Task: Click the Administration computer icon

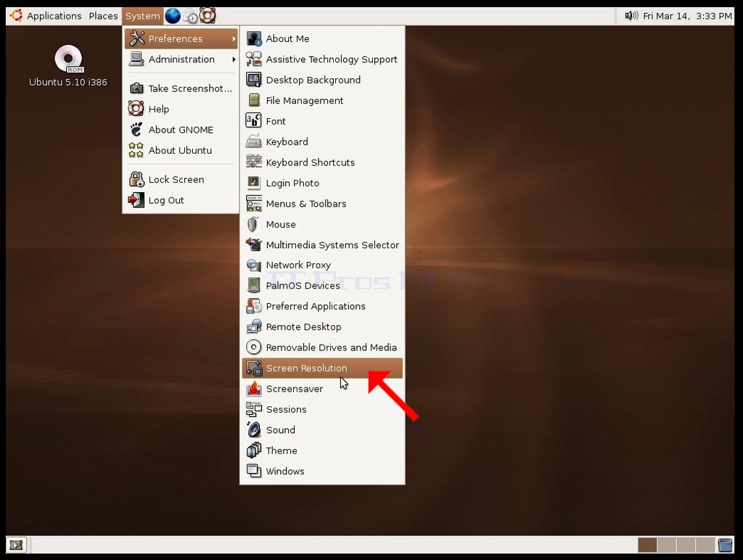Action: tap(136, 59)
